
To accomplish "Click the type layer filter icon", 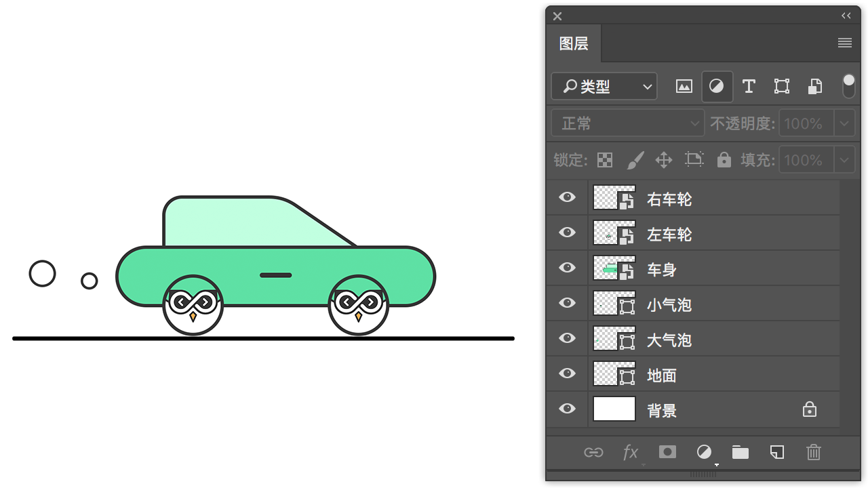I will [x=749, y=87].
